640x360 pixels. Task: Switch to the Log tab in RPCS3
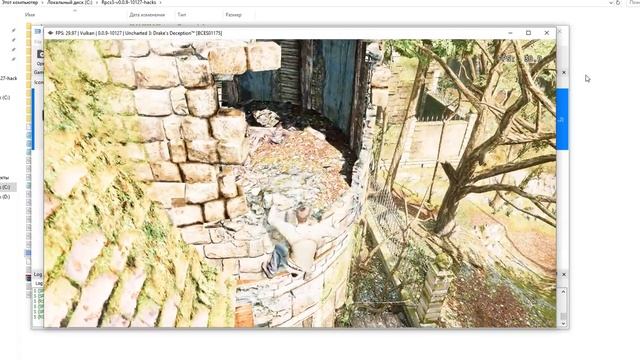click(x=38, y=282)
